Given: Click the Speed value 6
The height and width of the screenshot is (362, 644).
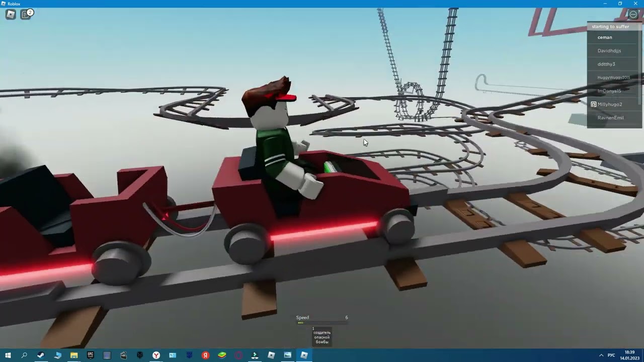Looking at the screenshot, I should [x=346, y=318].
